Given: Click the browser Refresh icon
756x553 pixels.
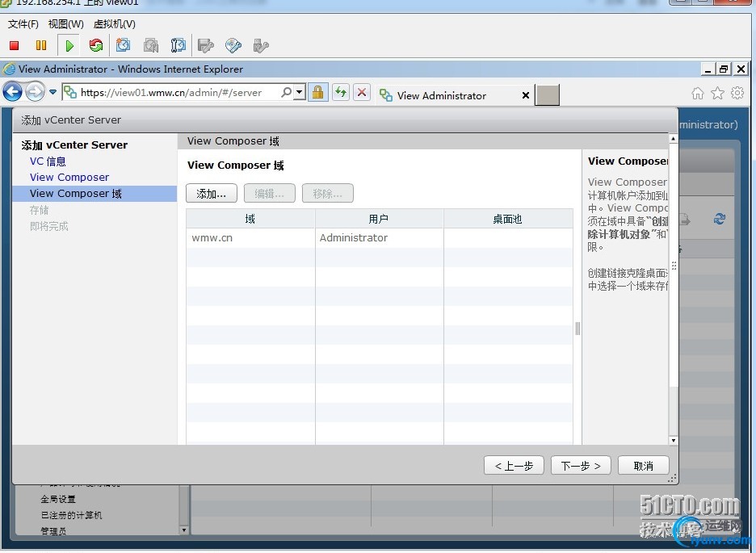Looking at the screenshot, I should tap(342, 92).
